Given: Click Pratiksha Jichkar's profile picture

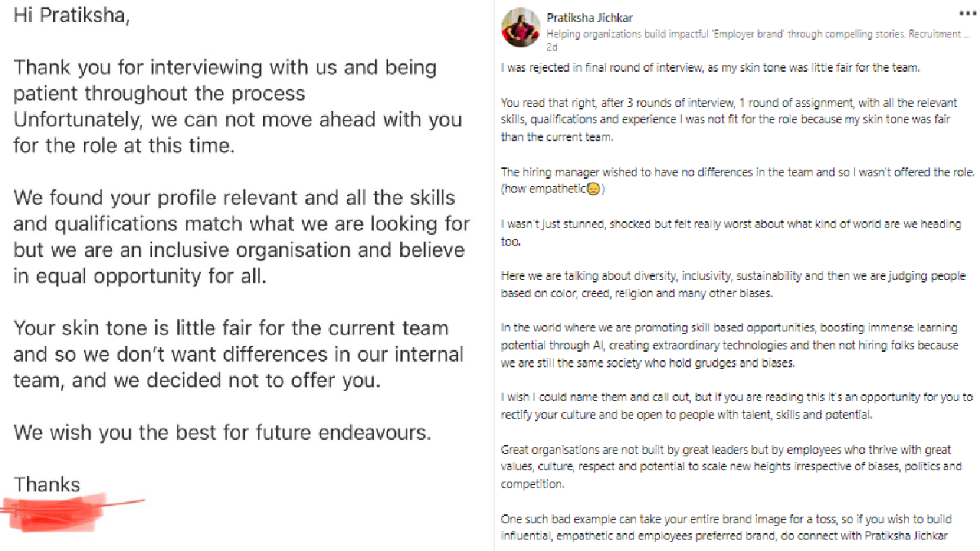Looking at the screenshot, I should [x=520, y=27].
